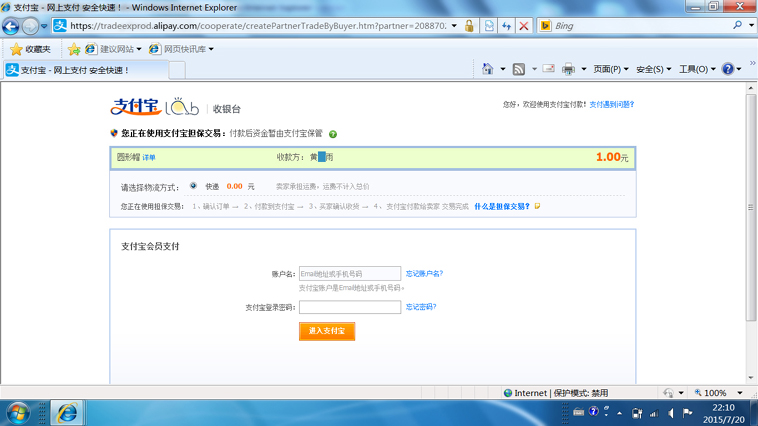
Task: Click the green help icon beside guarantee notice
Action: click(333, 134)
